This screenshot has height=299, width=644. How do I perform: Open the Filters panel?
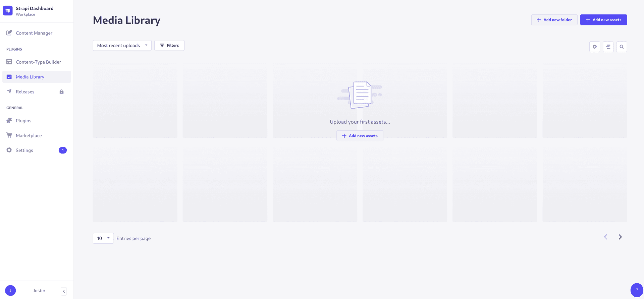coord(169,46)
